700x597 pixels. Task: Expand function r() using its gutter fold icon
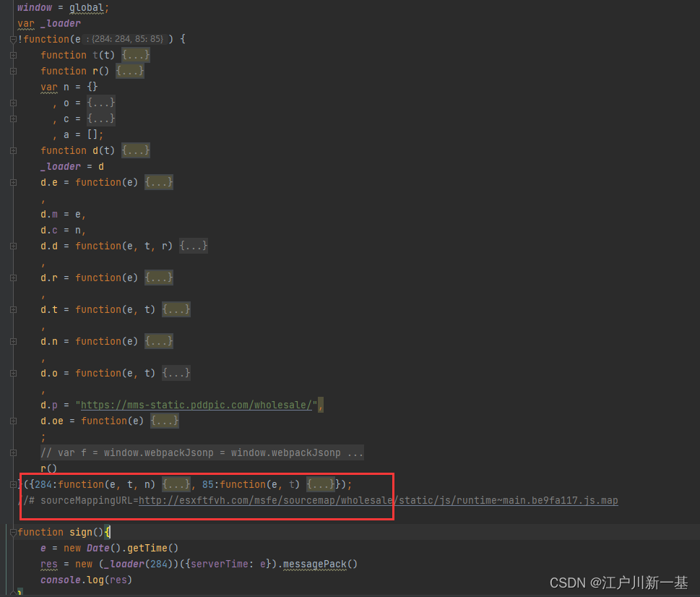(13, 71)
